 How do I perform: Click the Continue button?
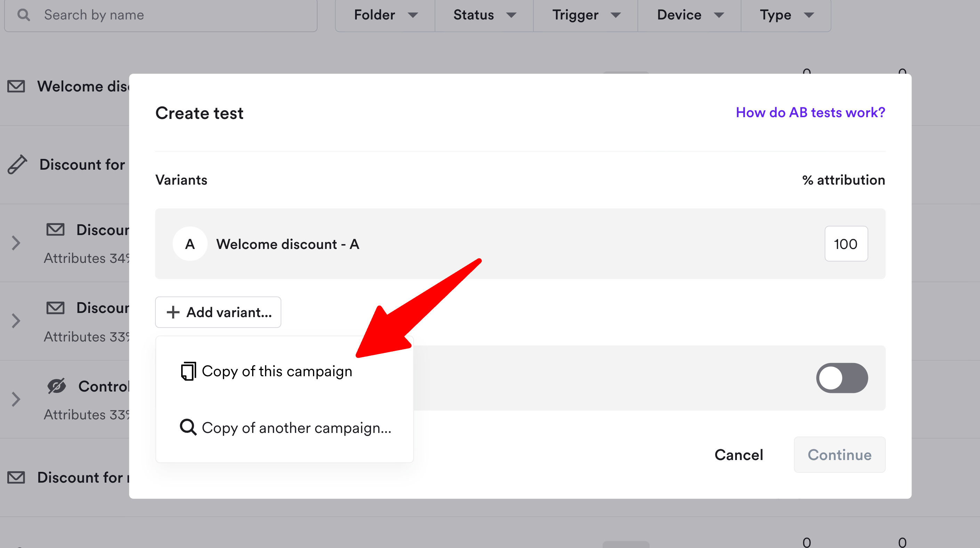click(839, 455)
